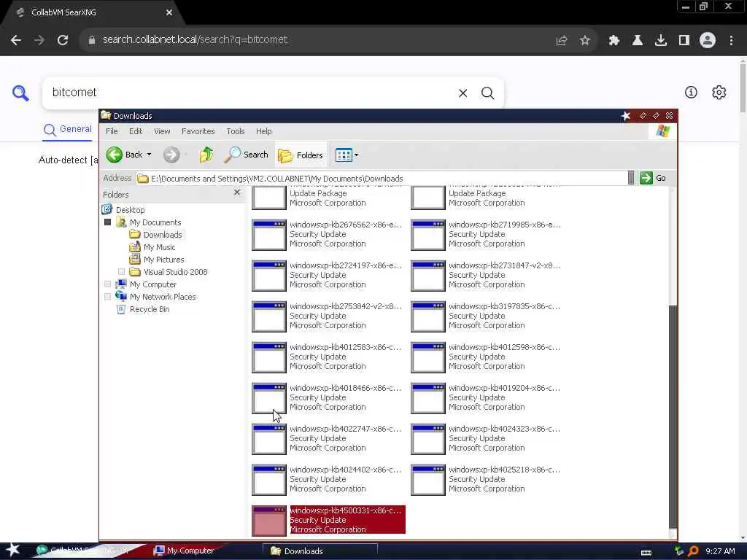This screenshot has height=560, width=747.
Task: Open Chrome extensions puzzle icon
Action: coord(614,41)
